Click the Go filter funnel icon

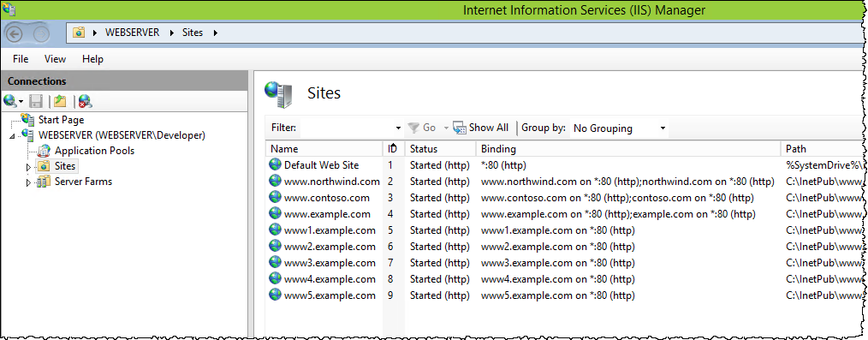[413, 128]
